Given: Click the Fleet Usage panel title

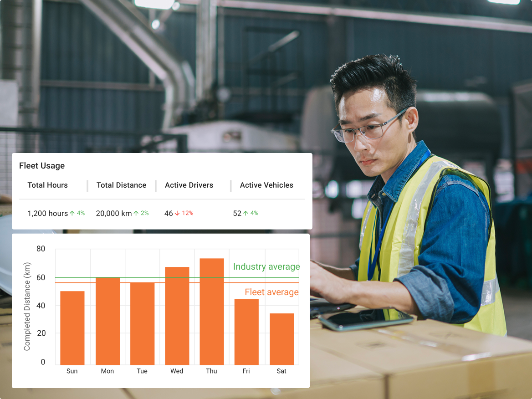Looking at the screenshot, I should point(42,166).
